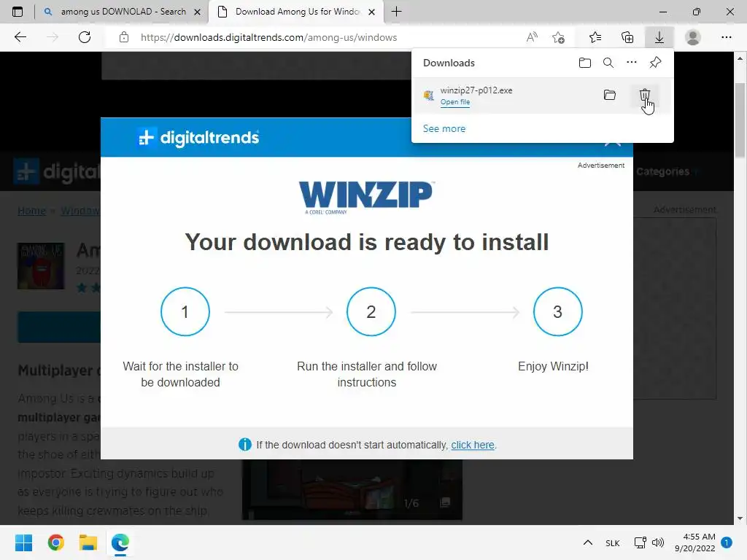Show hidden system tray icons

(x=588, y=542)
